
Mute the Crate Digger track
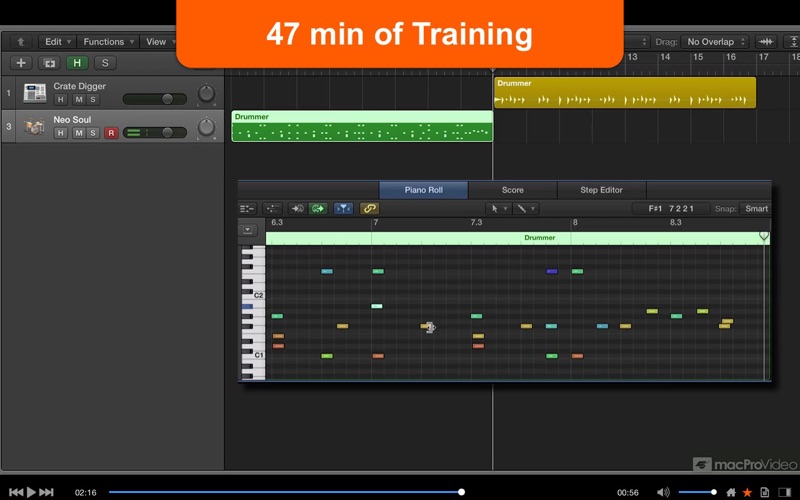(79, 99)
